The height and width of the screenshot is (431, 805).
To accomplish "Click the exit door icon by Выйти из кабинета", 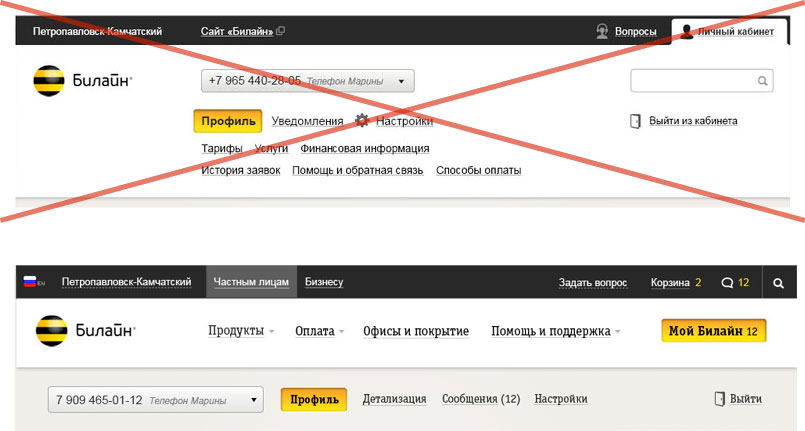I will click(x=635, y=121).
